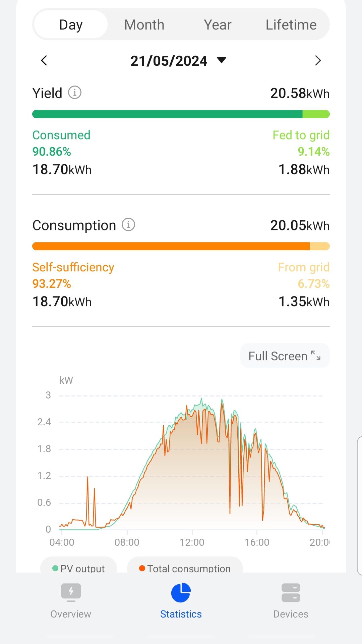The image size is (362, 644).
Task: Switch to the Year tab
Action: 218,25
